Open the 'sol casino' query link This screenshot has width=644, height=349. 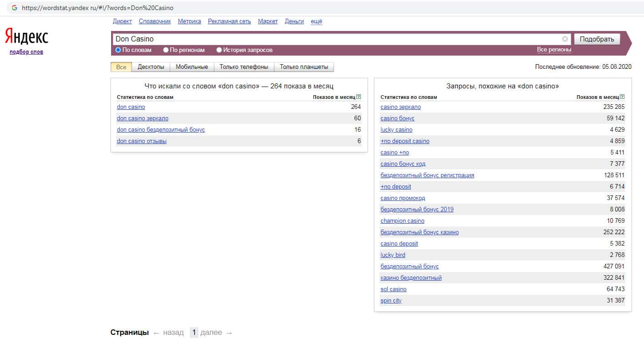point(393,289)
